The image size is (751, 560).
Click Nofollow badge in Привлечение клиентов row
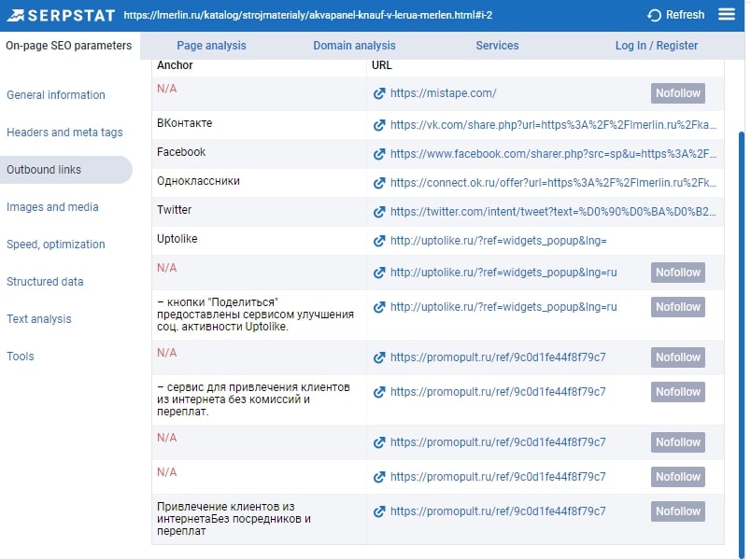tap(678, 511)
